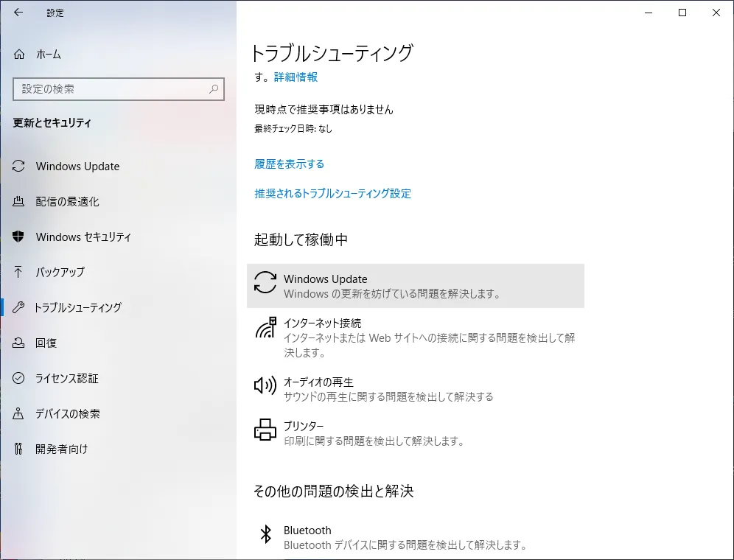
Task: Open ライセンス認証 page
Action: tap(67, 378)
